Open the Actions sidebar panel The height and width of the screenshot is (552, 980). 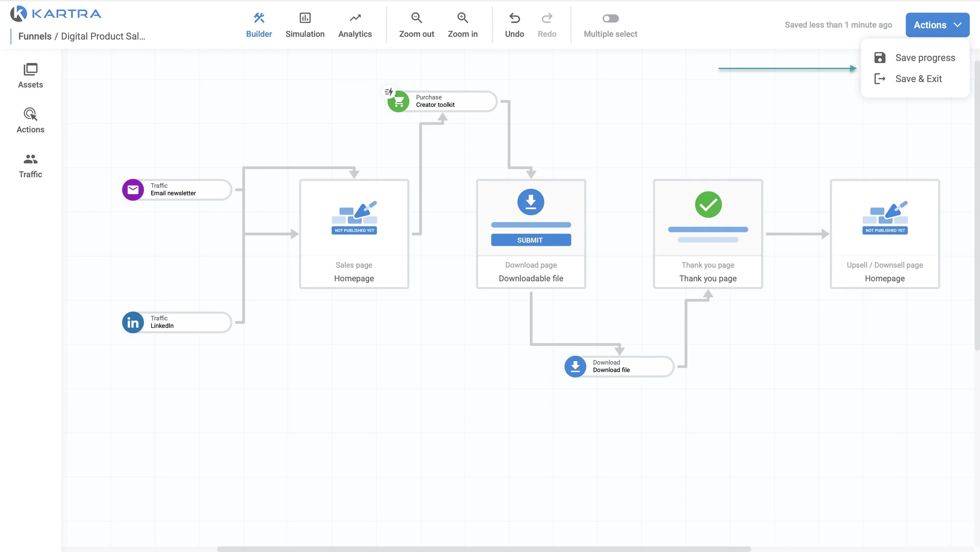pyautogui.click(x=30, y=121)
